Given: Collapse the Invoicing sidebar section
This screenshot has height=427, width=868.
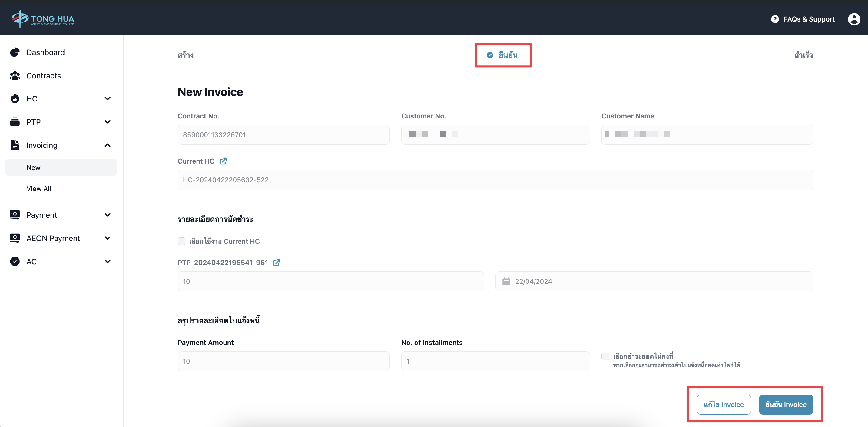Looking at the screenshot, I should 108,145.
